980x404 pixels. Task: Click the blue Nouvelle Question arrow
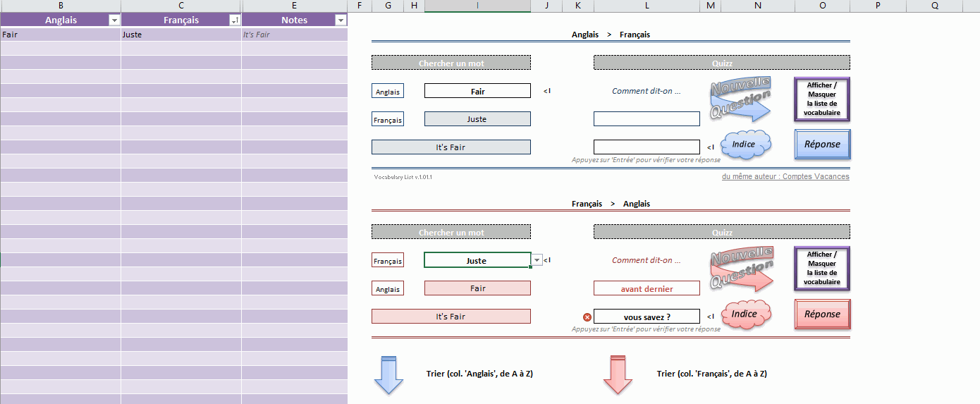point(740,100)
